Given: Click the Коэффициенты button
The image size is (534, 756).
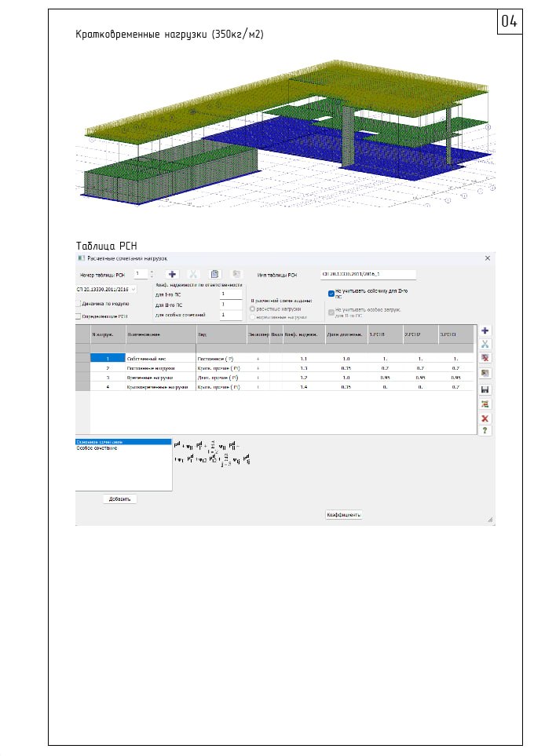Looking at the screenshot, I should tap(344, 515).
